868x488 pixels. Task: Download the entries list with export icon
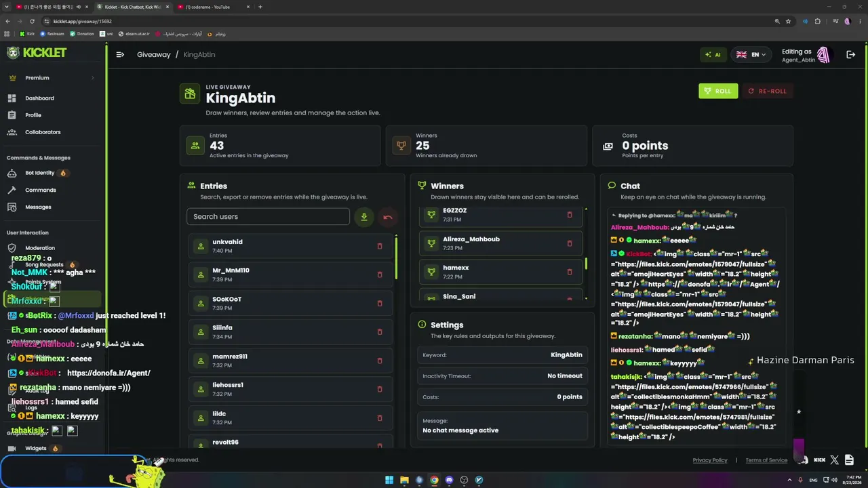(x=364, y=217)
